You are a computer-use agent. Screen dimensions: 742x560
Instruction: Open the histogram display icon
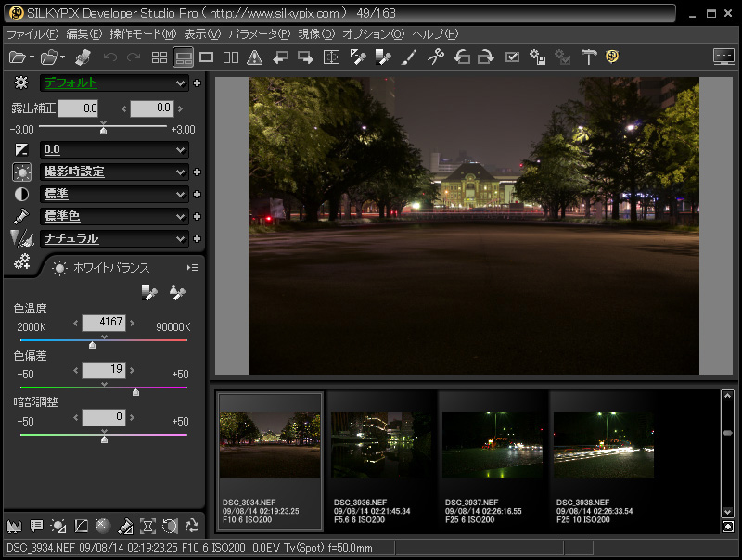[x=15, y=525]
